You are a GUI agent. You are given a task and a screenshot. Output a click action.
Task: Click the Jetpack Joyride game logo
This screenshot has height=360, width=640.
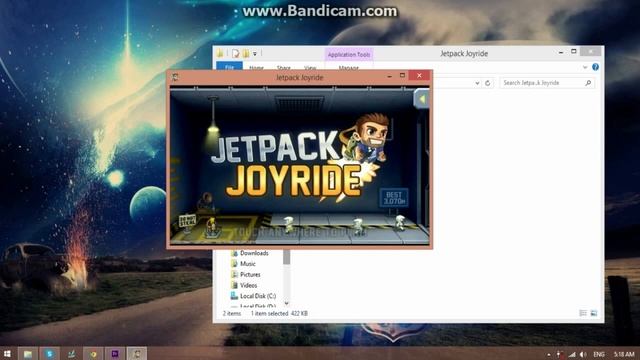point(300,159)
